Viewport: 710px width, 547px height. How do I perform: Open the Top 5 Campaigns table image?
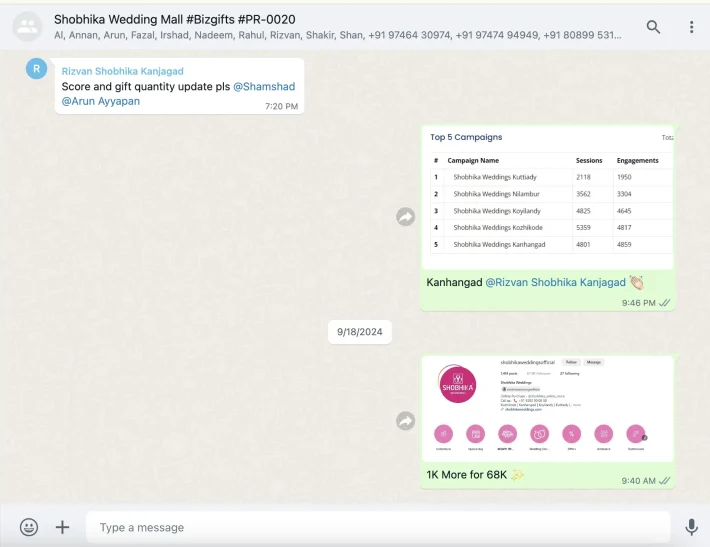(547, 197)
